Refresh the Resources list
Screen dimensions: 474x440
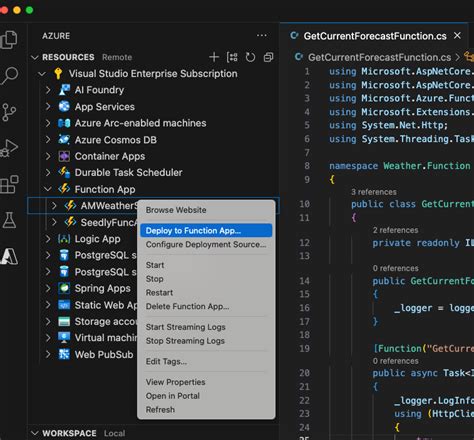pyautogui.click(x=250, y=57)
